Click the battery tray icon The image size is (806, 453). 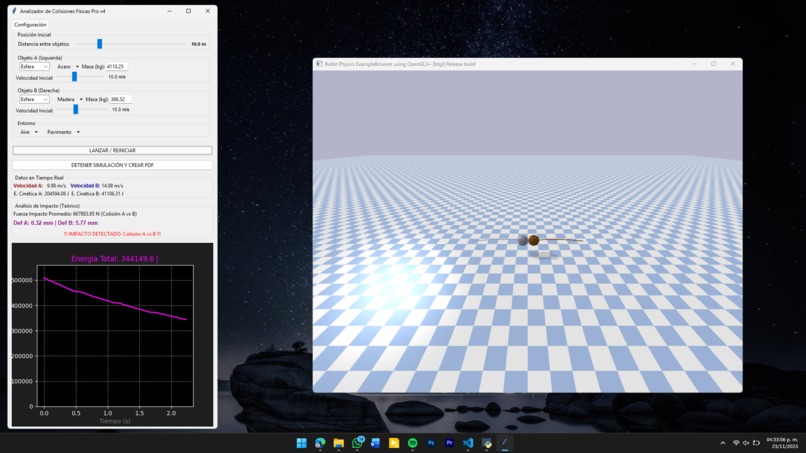tap(756, 443)
